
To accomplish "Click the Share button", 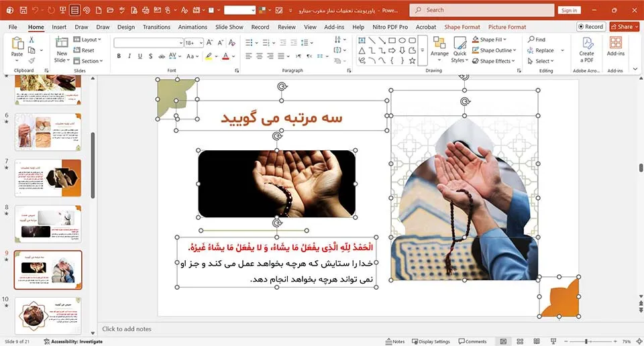I will [x=625, y=27].
